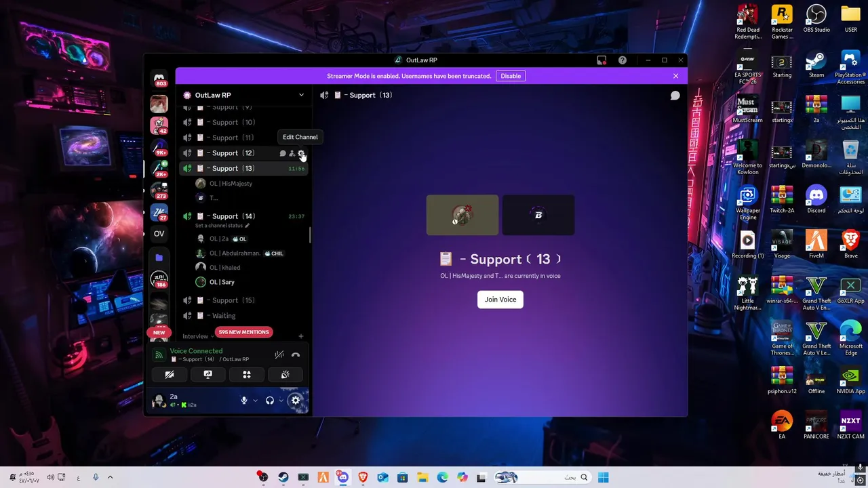Open Help icon in Discord title bar
Image resolution: width=868 pixels, height=488 pixels.
click(623, 60)
